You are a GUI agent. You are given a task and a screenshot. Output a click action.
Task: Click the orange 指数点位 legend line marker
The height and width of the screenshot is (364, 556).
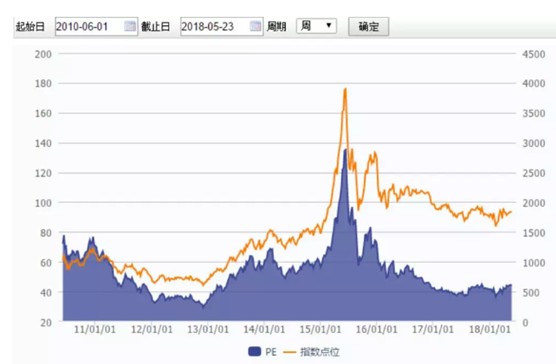290,352
